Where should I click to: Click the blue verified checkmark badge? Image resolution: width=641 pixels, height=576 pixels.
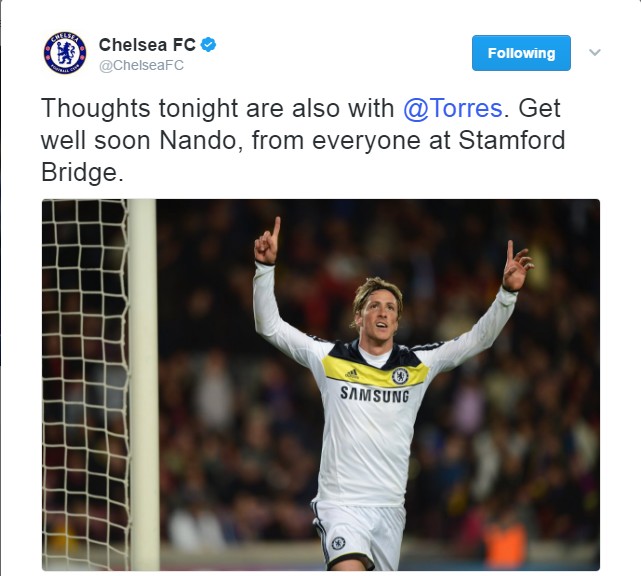click(209, 45)
